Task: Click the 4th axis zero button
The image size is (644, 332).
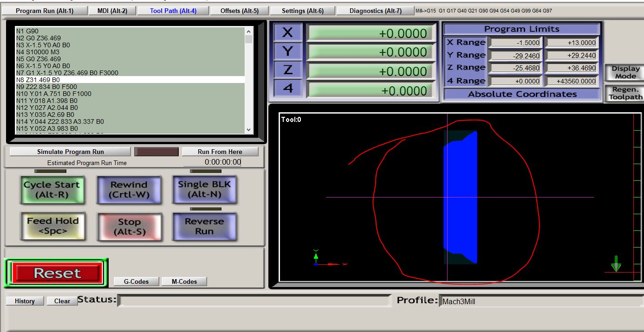Action: tap(287, 89)
